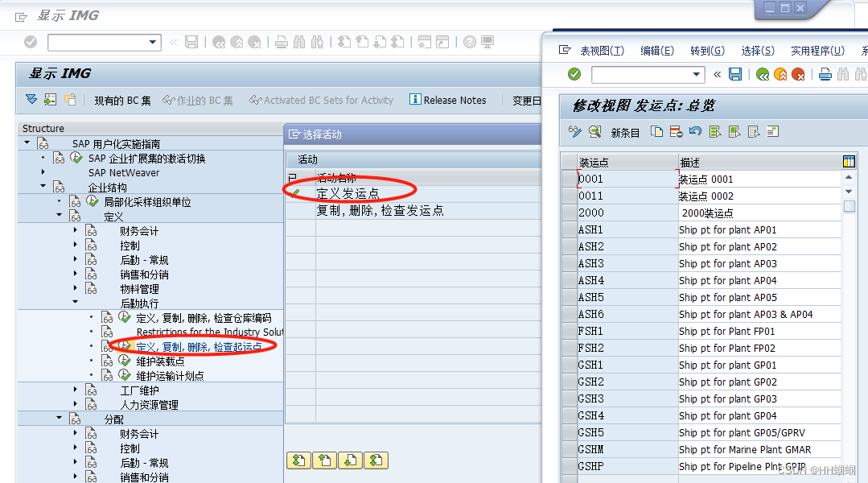The width and height of the screenshot is (868, 483).
Task: Collapse the 企业结构 tree node
Action: click(x=43, y=187)
